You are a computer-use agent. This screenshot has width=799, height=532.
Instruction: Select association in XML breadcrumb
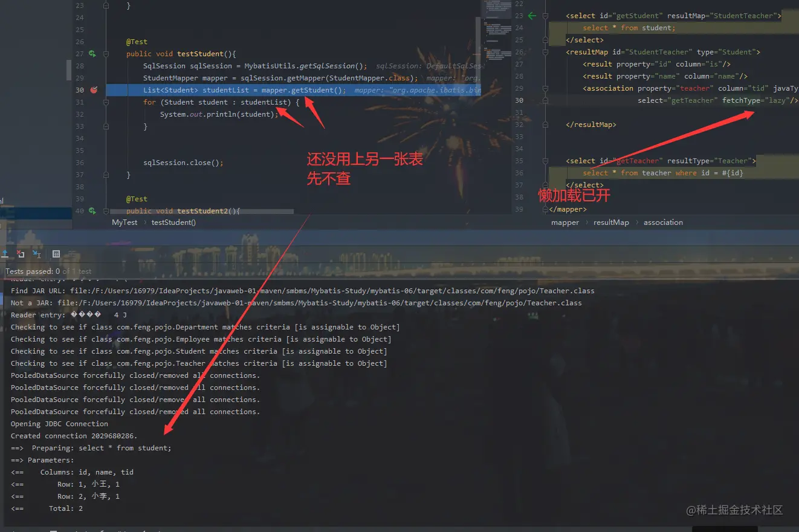coord(663,222)
